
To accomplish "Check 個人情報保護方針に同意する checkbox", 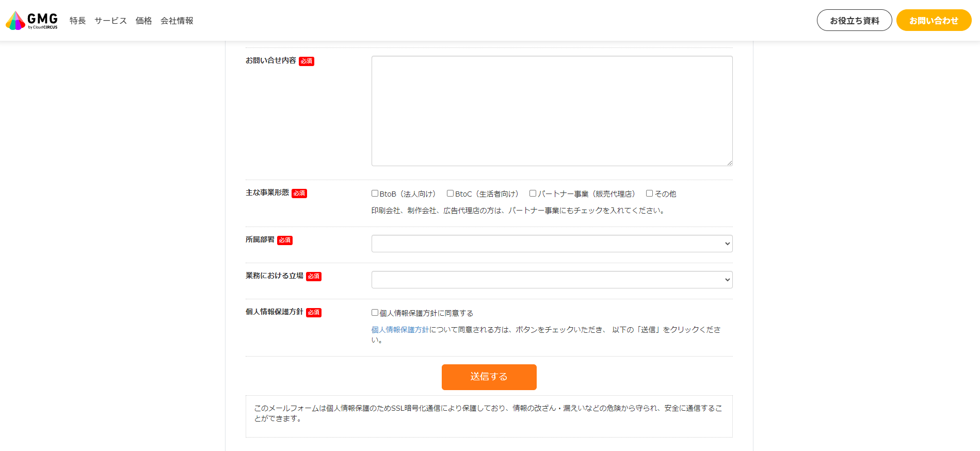I will pos(375,313).
